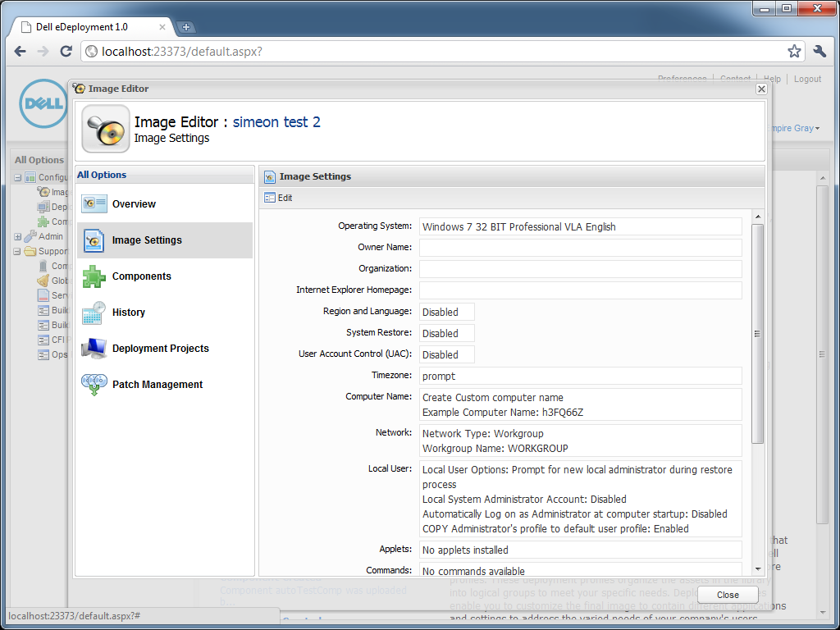Image resolution: width=840 pixels, height=630 pixels.
Task: Bookmark this page with the star icon
Action: coord(794,52)
